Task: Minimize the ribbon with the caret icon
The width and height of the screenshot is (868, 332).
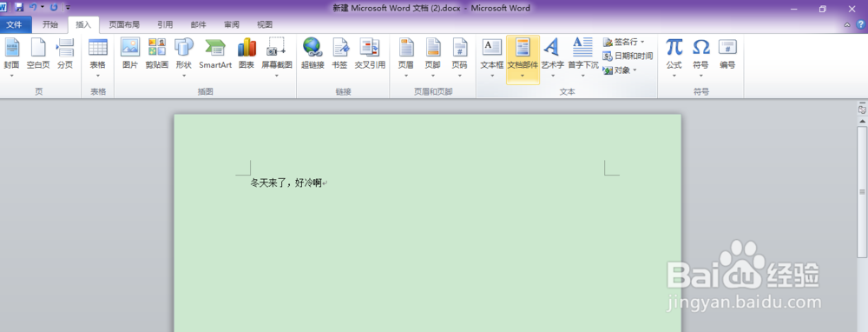Action: coord(847,25)
